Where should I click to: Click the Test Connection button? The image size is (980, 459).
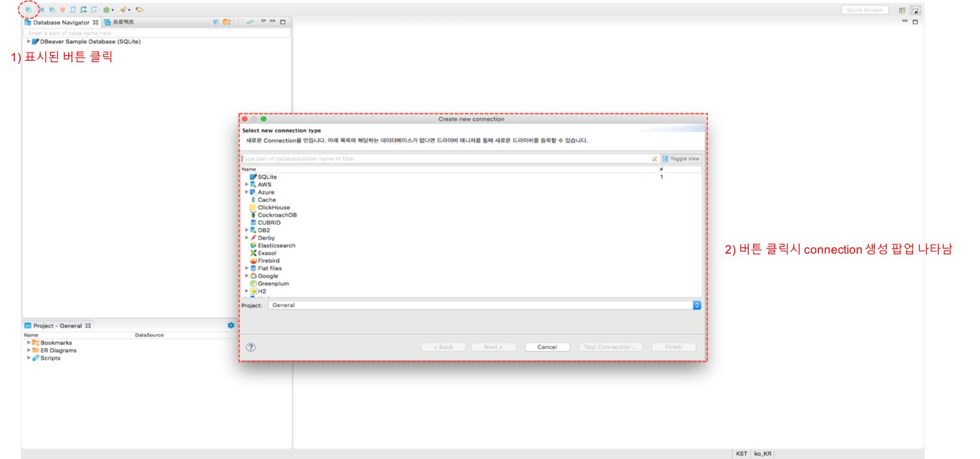click(x=610, y=347)
